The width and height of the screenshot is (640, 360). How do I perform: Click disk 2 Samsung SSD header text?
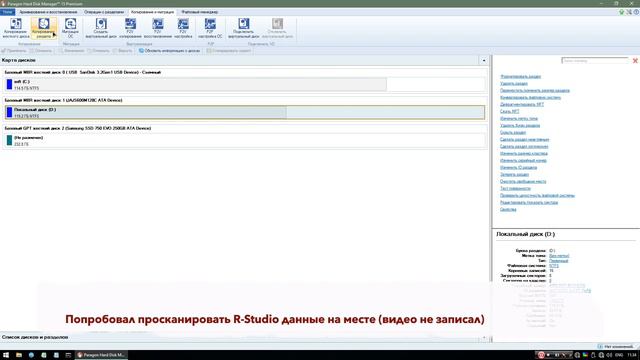(78, 128)
